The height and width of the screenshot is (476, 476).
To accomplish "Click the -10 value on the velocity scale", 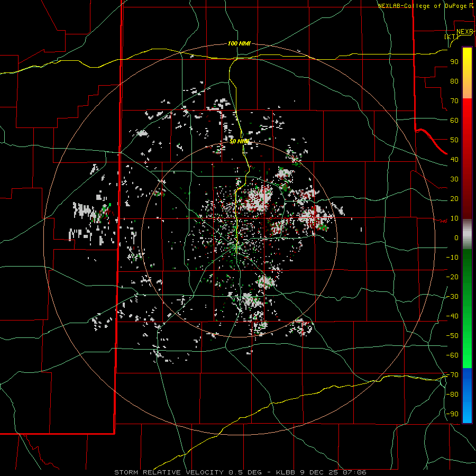I will 452,258.
